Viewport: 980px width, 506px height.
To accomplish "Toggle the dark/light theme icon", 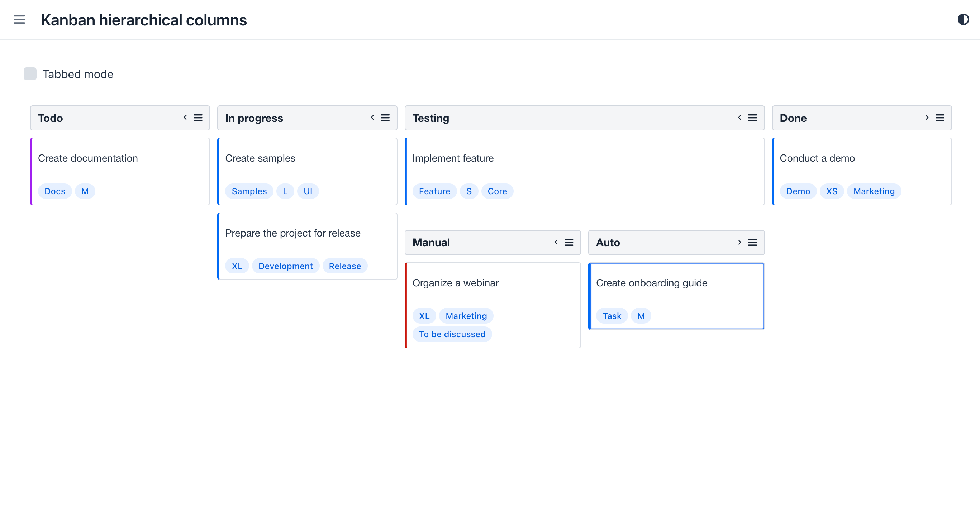I will point(963,19).
